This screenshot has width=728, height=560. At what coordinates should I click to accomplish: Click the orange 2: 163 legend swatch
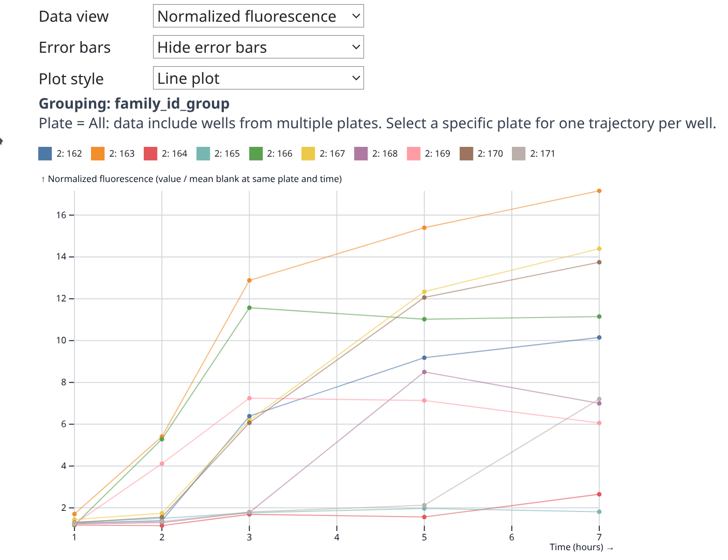(98, 154)
